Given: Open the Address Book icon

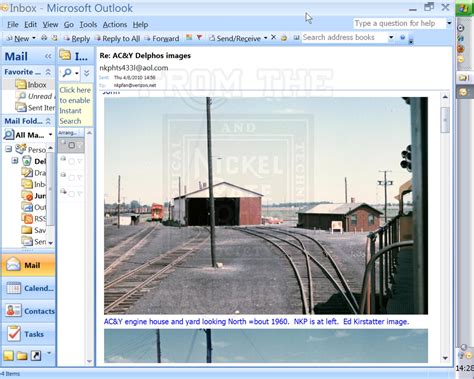Looking at the screenshot, I should click(296, 38).
